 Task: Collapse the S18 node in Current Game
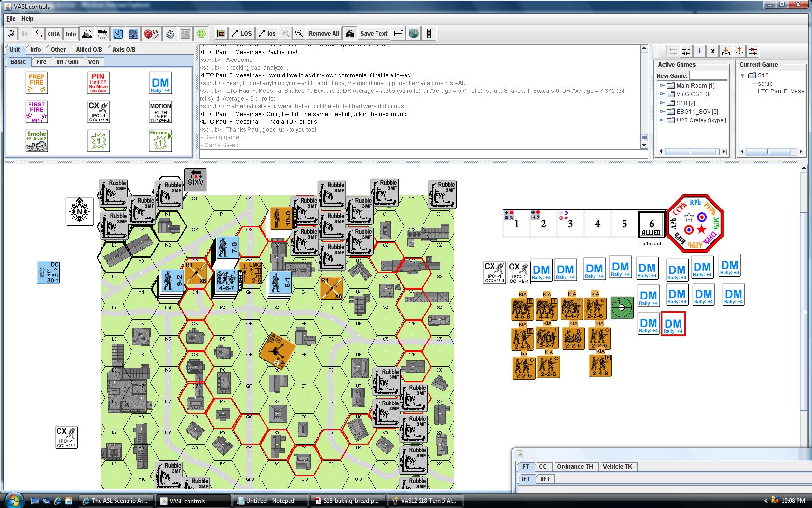(x=743, y=75)
